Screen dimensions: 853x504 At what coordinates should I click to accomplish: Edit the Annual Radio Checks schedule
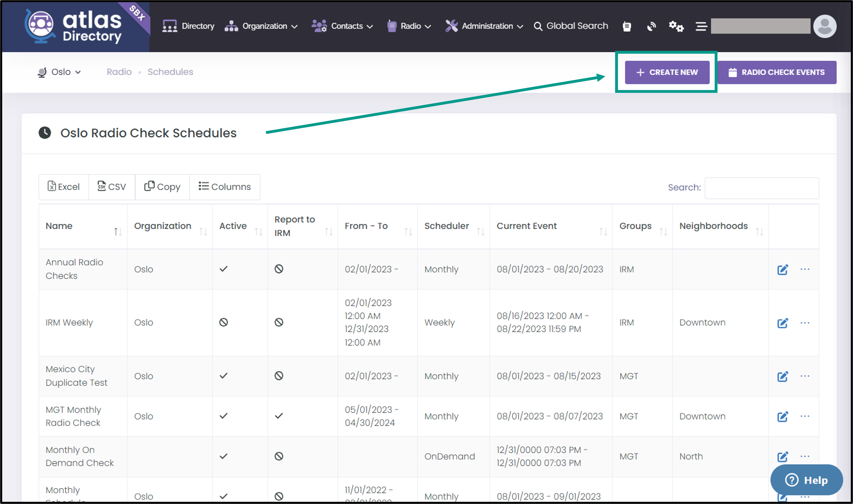point(782,270)
